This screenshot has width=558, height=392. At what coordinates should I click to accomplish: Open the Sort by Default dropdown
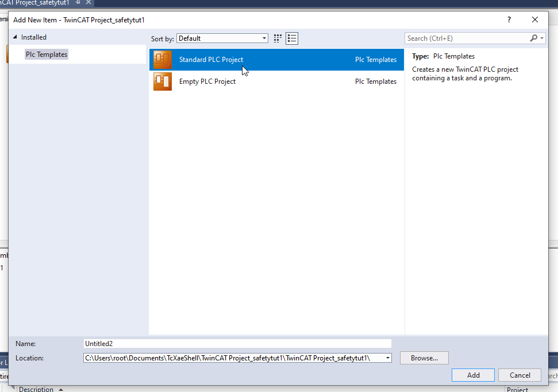coord(222,38)
